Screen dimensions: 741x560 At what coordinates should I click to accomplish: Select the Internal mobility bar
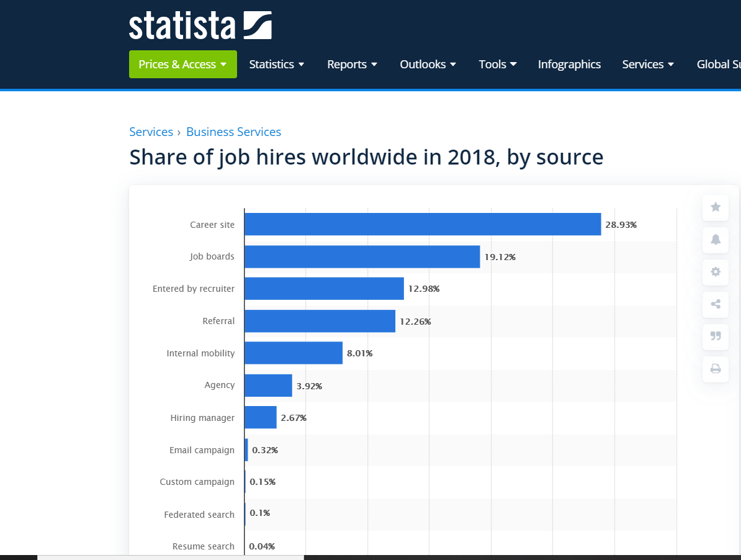tap(294, 353)
